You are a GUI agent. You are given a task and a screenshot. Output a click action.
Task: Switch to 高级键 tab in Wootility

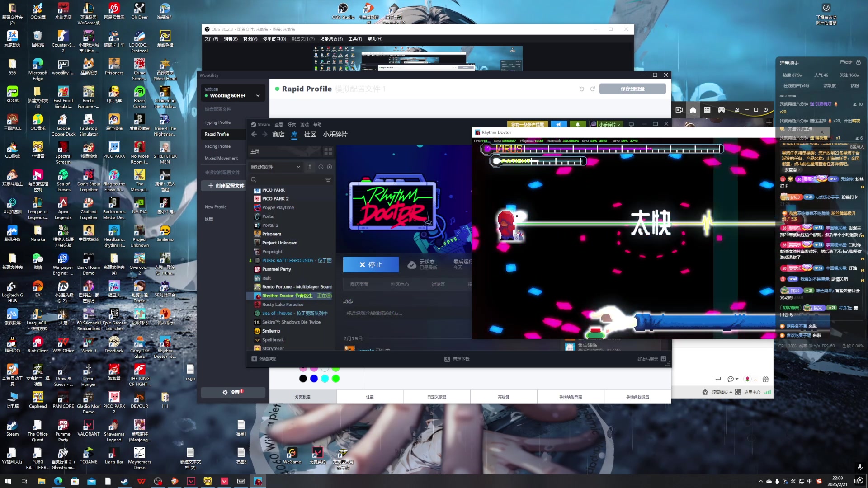[504, 397]
